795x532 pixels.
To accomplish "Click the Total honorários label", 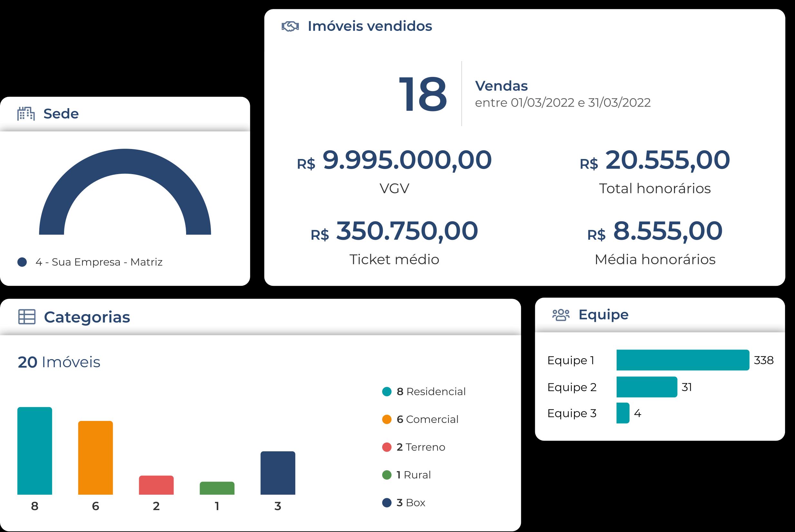I will [x=655, y=188].
